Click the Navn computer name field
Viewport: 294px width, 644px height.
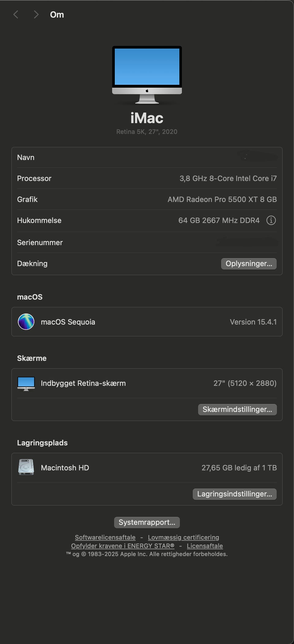(x=257, y=157)
